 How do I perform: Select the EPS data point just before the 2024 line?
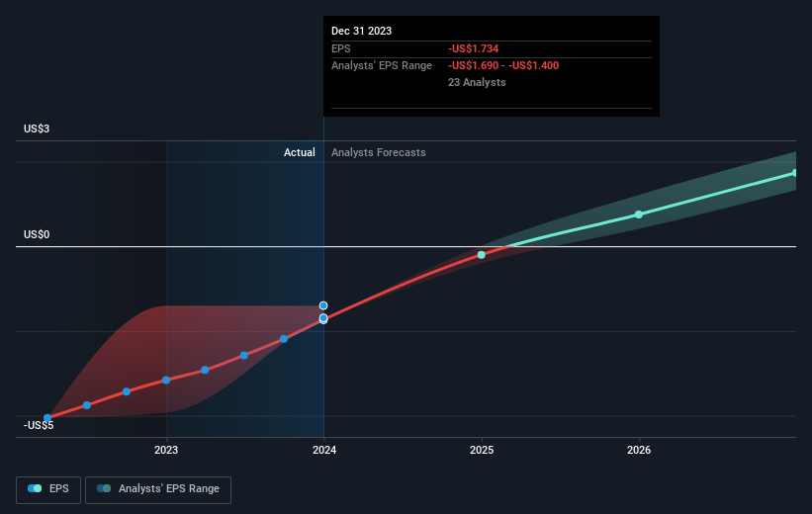(x=284, y=339)
